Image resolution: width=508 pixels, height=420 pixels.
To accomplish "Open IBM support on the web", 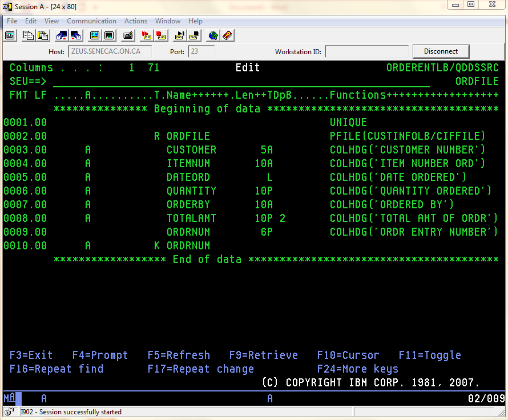I will pos(212,35).
